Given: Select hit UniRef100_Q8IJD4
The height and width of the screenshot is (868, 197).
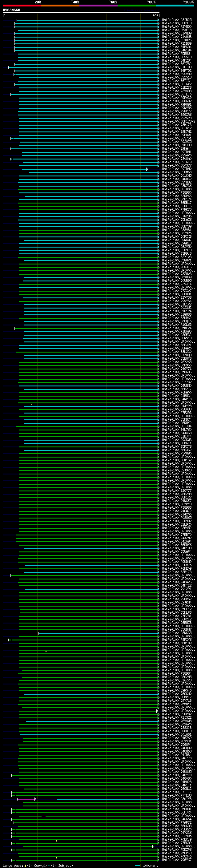Looking at the screenshot, I should (177, 426).
